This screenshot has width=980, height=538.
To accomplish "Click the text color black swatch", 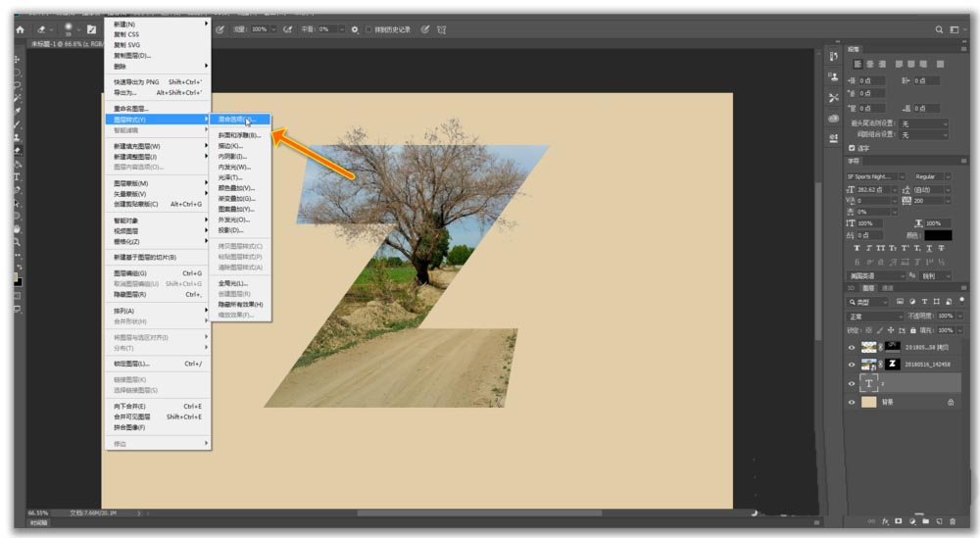I will pos(938,235).
